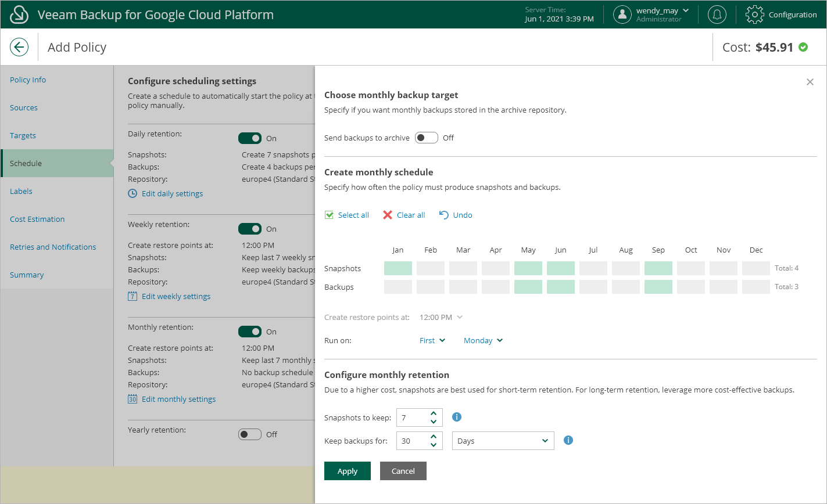827x504 pixels.
Task: Click the Total: 3 backups count
Action: [786, 287]
